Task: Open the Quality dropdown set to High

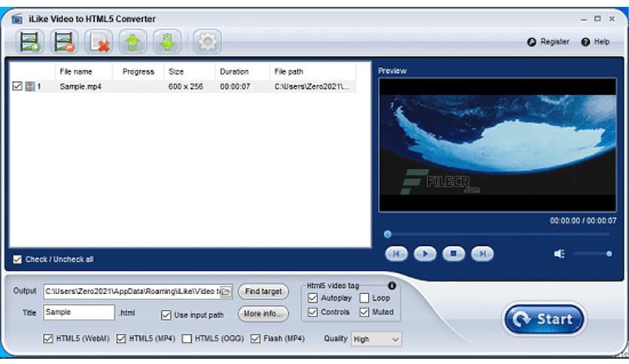Action: [376, 339]
